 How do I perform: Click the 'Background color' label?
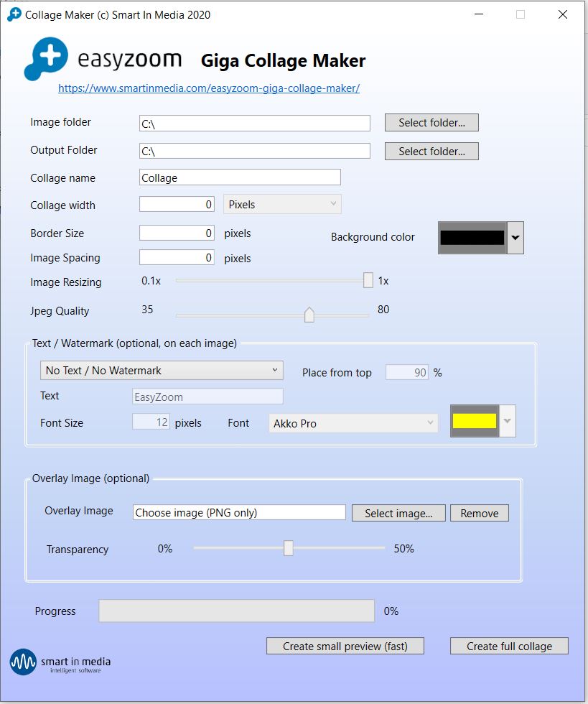click(373, 236)
